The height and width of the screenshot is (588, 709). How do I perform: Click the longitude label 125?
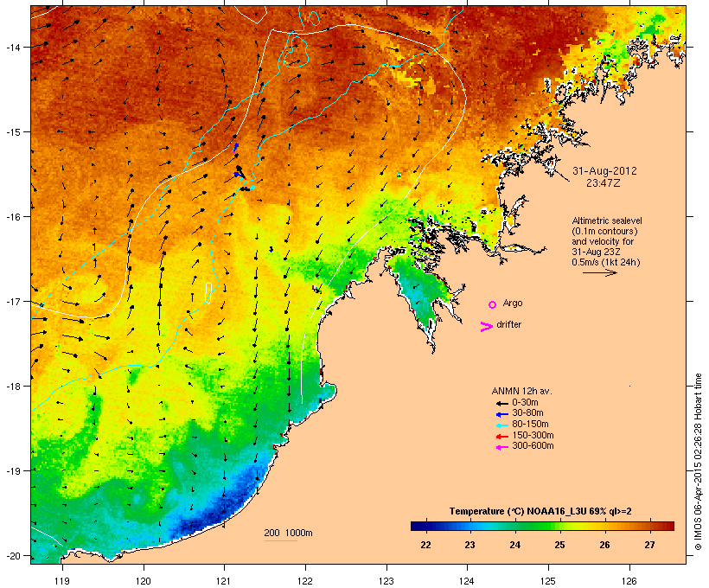pyautogui.click(x=548, y=581)
